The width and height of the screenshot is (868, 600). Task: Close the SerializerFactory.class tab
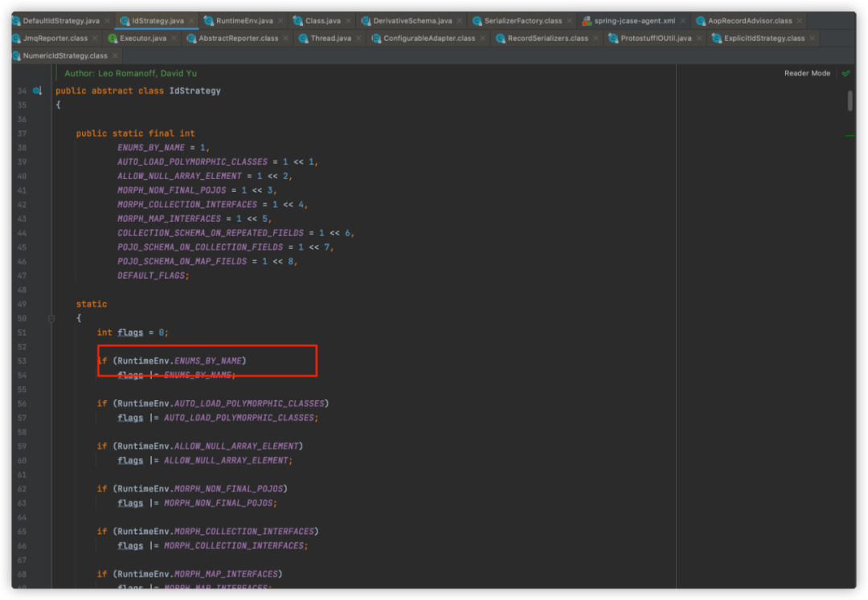point(570,21)
